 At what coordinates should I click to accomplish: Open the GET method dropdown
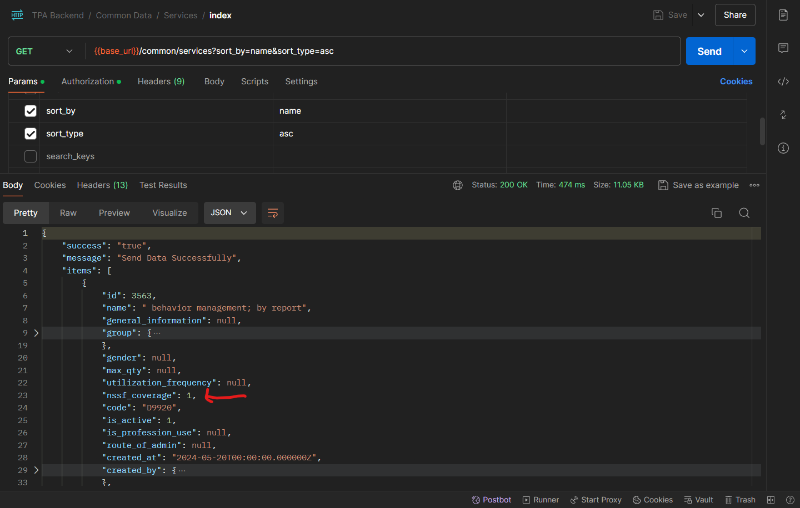pyautogui.click(x=45, y=51)
